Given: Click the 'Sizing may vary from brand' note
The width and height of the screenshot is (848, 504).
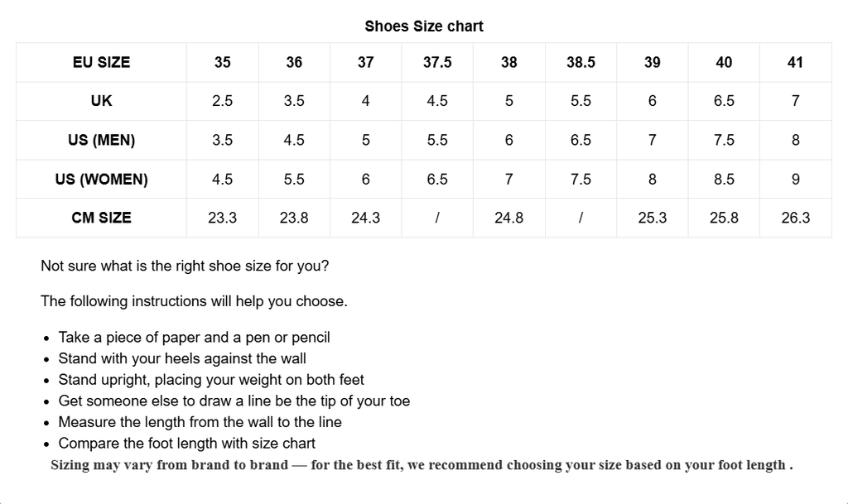Looking at the screenshot, I should coord(422,465).
